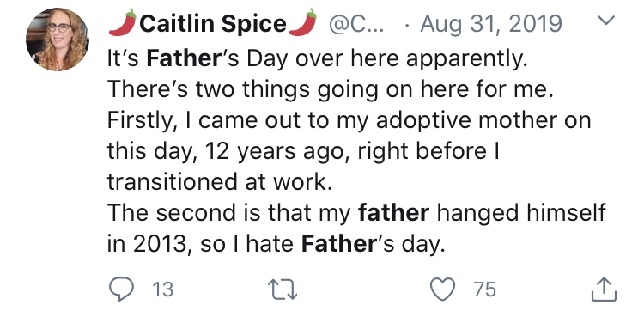The height and width of the screenshot is (323, 644).
Task: Open the Aug 31, 2019 timestamp
Action: 491,24
